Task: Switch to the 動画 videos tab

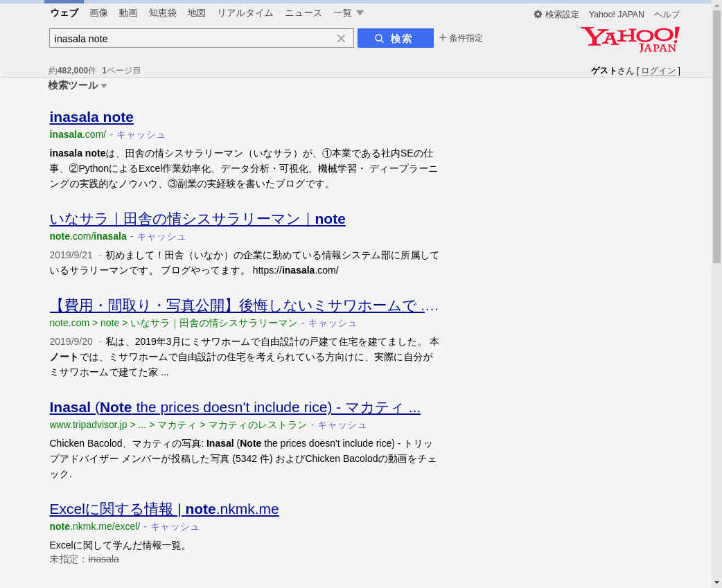Action: [x=128, y=13]
